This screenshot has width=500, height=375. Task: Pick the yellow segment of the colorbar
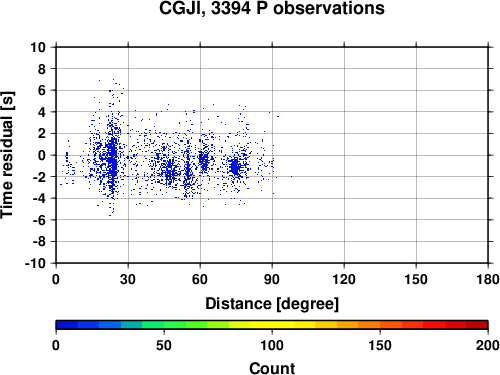[x=272, y=325]
